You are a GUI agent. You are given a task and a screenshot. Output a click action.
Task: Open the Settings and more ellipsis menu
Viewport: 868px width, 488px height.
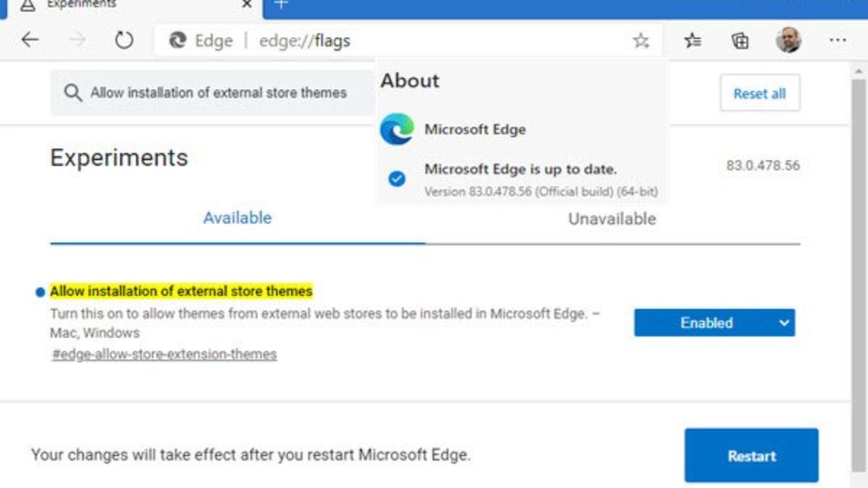tap(838, 40)
